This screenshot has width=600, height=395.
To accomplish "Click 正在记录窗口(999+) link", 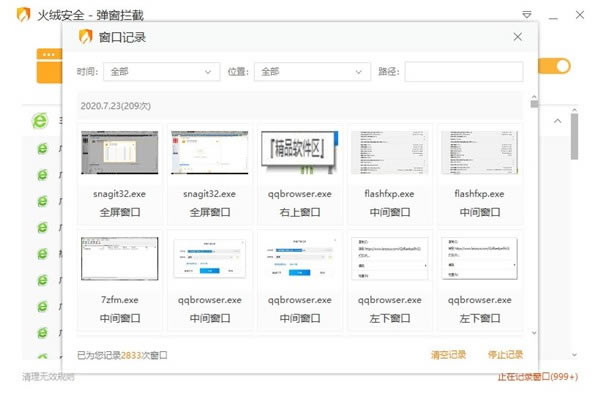I will pyautogui.click(x=538, y=377).
